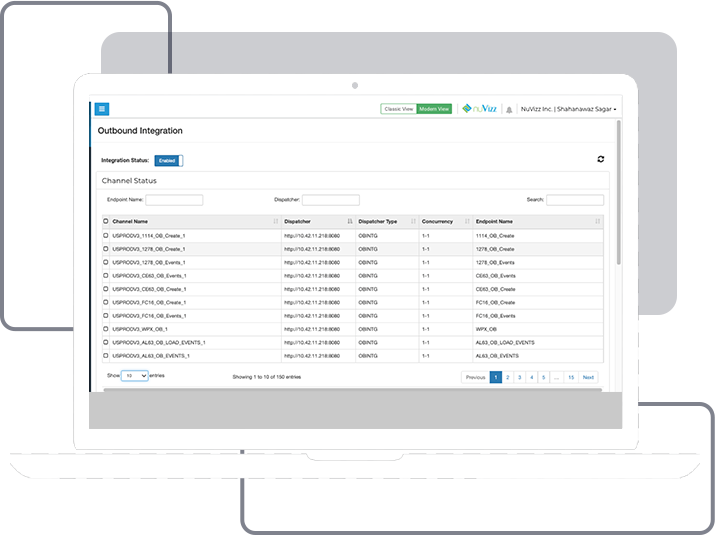Toggle the Integration Status Enabled switch
The width and height of the screenshot is (715, 535).
point(169,161)
